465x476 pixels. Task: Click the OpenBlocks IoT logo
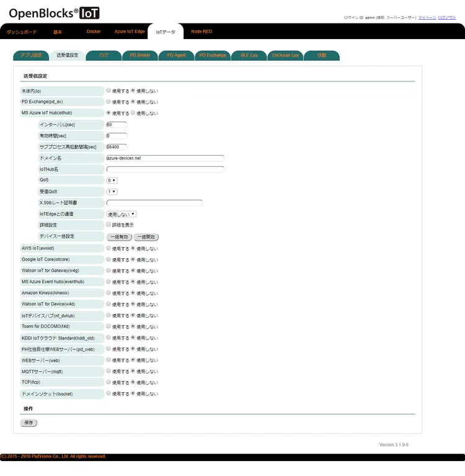54,13
